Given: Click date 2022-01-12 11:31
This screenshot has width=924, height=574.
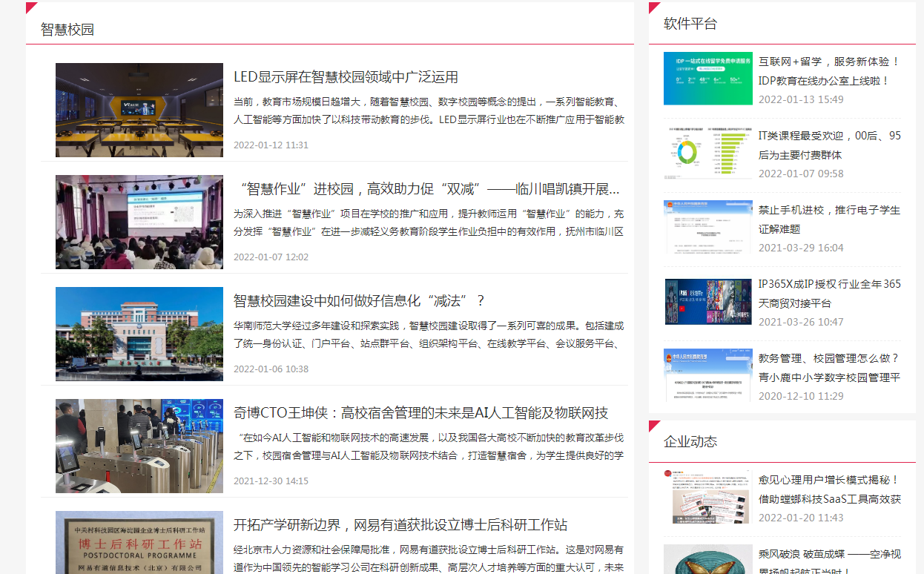Looking at the screenshot, I should point(271,145).
